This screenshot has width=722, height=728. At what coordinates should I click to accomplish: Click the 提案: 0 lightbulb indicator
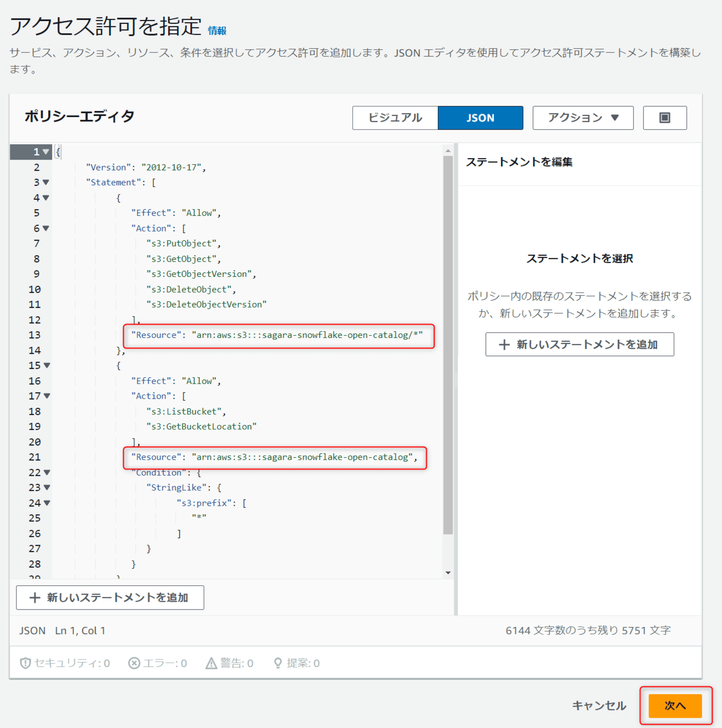click(x=296, y=663)
